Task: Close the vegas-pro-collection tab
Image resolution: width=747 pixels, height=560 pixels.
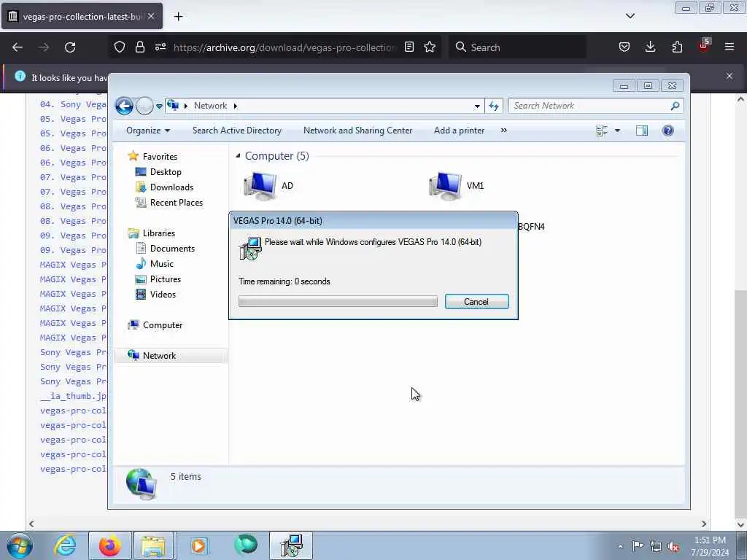Action: 150,16
